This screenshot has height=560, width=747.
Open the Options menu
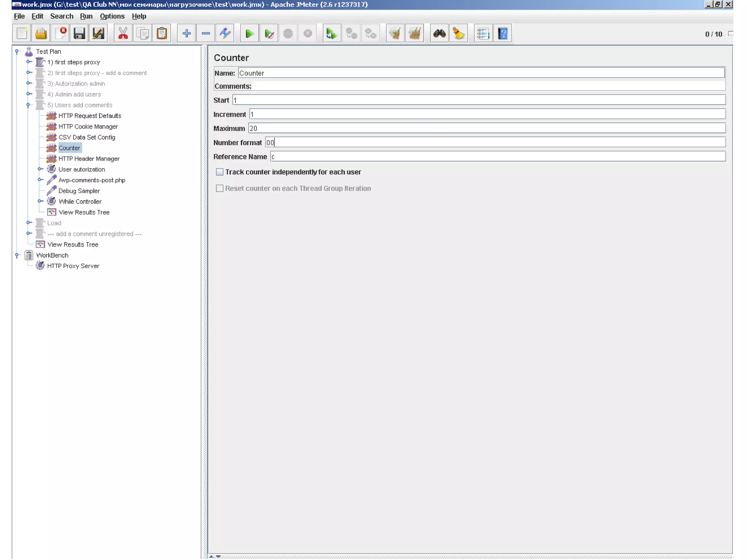tap(112, 16)
